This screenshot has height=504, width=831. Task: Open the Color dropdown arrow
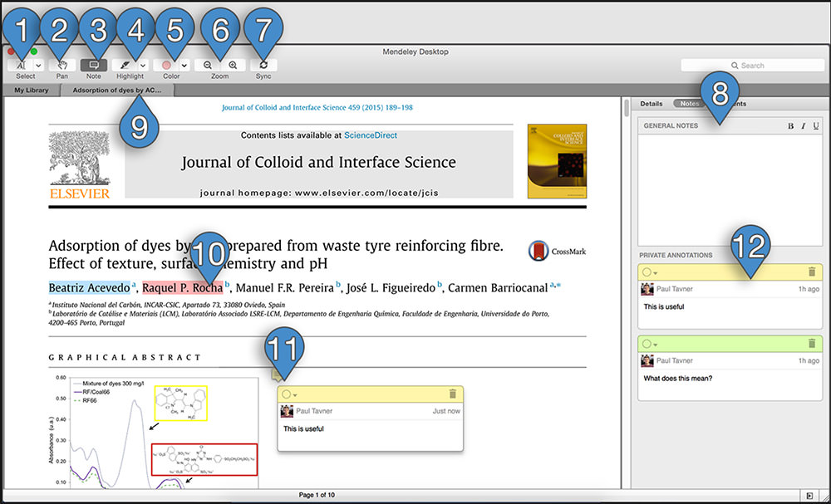(184, 65)
